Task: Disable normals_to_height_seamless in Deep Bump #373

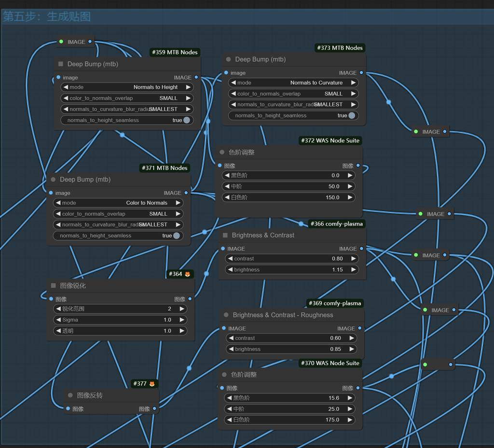Action: (x=351, y=115)
